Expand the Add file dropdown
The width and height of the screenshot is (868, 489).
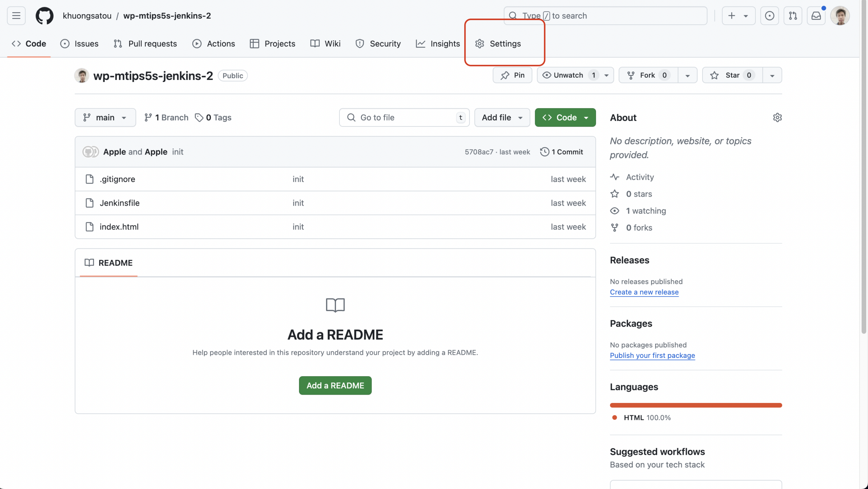502,118
